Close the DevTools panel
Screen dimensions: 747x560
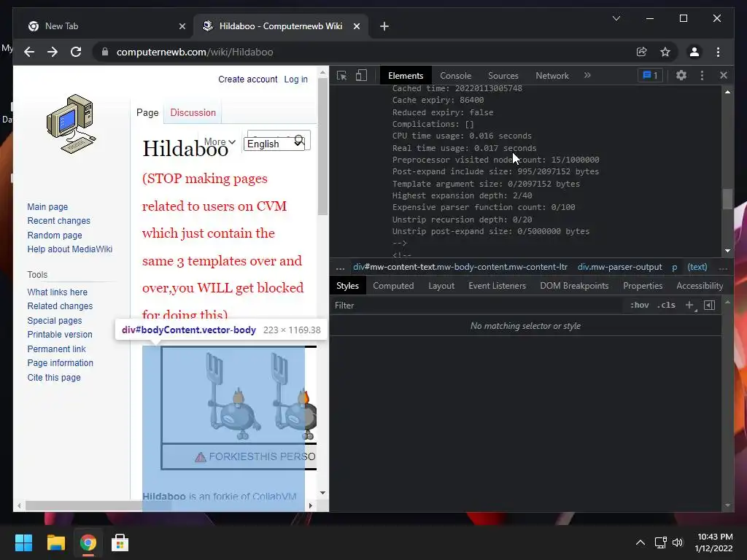click(x=723, y=75)
